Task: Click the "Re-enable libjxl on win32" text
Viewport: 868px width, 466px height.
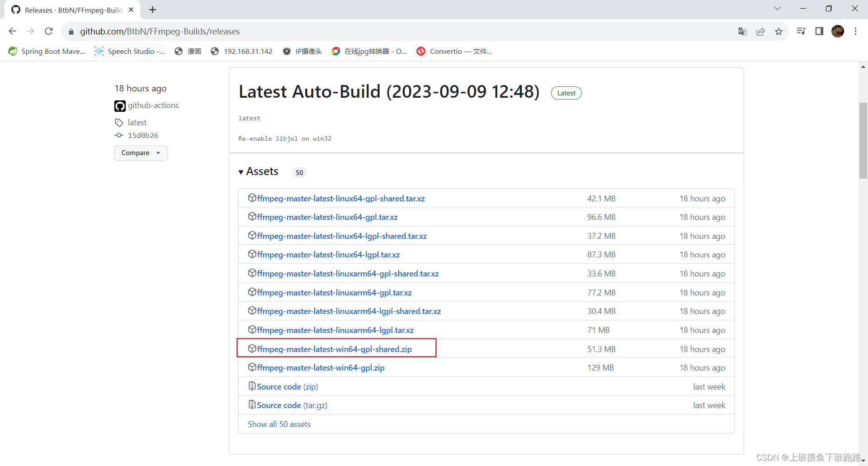Action: tap(285, 138)
